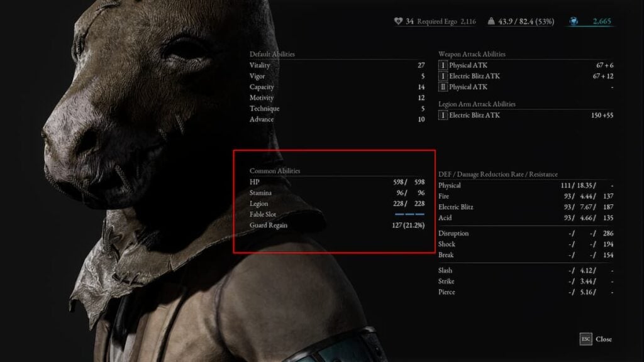Select the HP row in Common Abilities

click(337, 182)
